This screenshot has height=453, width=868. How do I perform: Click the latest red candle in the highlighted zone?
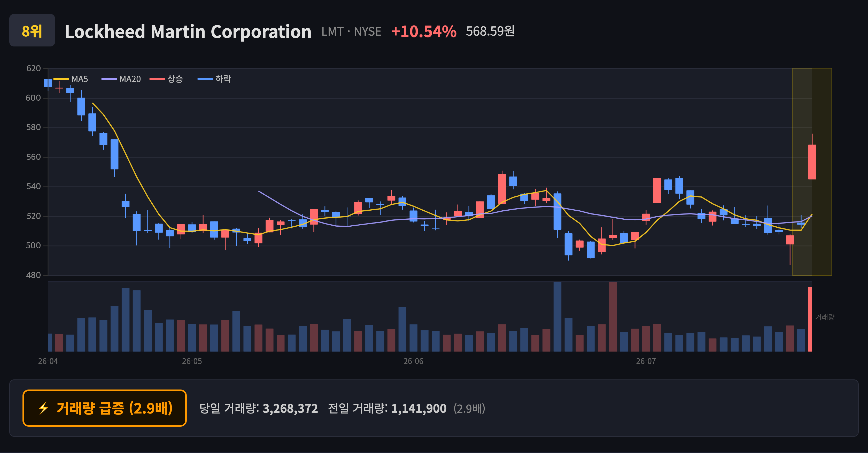coord(812,162)
